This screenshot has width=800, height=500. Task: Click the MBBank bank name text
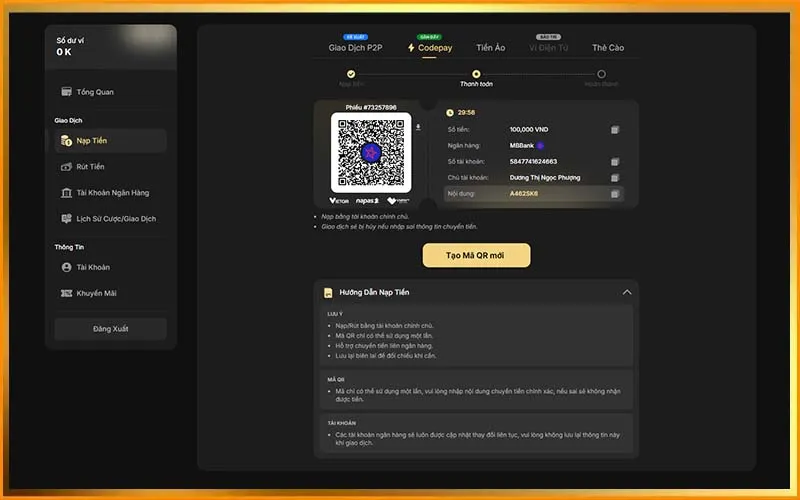[x=521, y=146]
